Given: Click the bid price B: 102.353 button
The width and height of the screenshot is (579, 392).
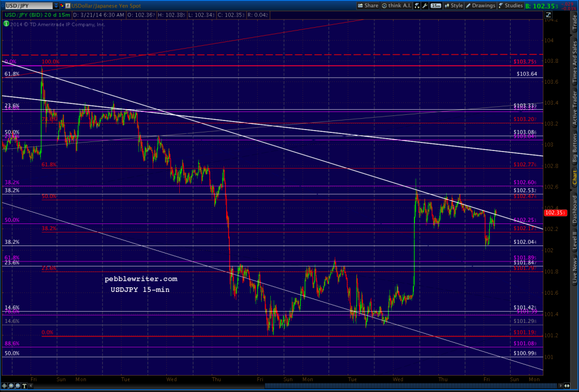Looking at the screenshot, I should click(x=542, y=5).
